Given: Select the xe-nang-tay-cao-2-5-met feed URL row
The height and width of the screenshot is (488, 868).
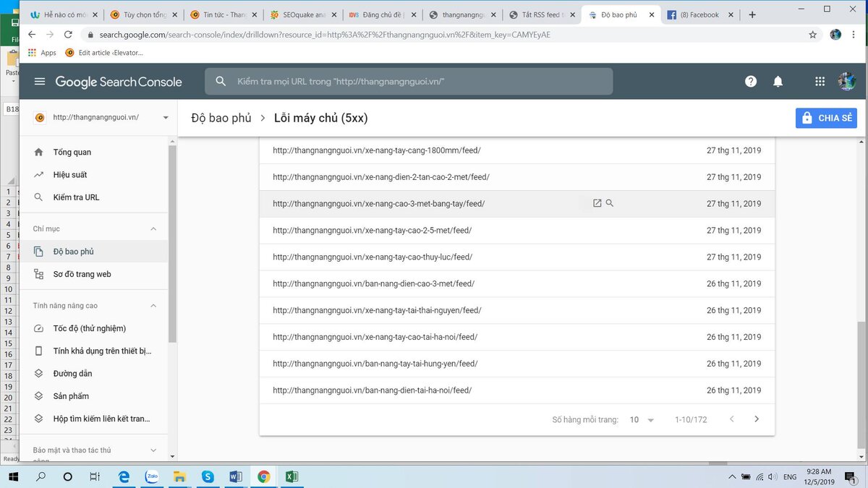Looking at the screenshot, I should click(516, 231).
